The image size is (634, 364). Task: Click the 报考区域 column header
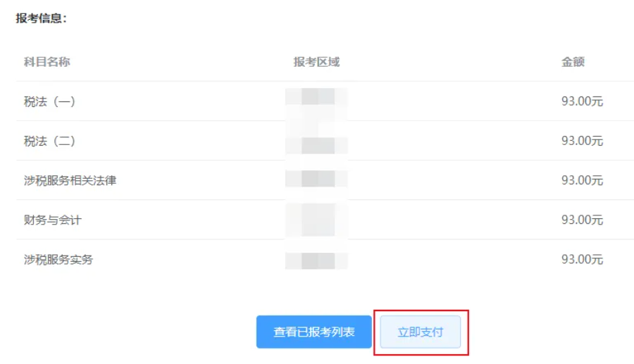[x=316, y=62]
